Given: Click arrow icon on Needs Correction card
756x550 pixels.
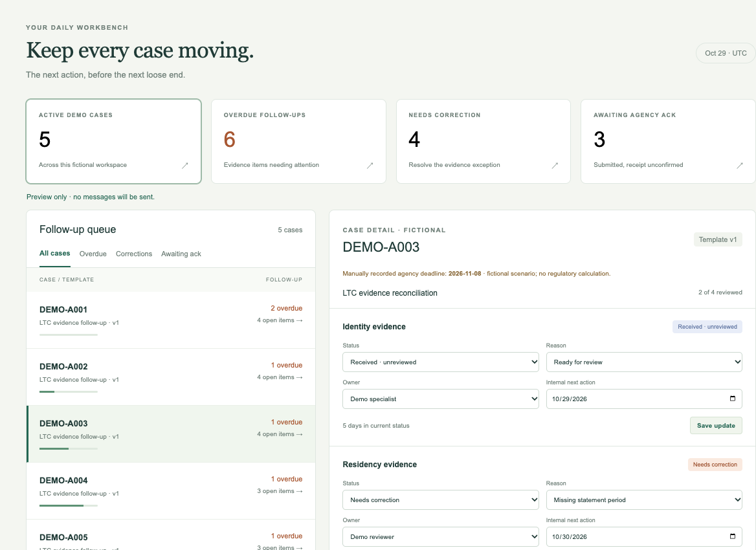Looking at the screenshot, I should click(x=555, y=166).
